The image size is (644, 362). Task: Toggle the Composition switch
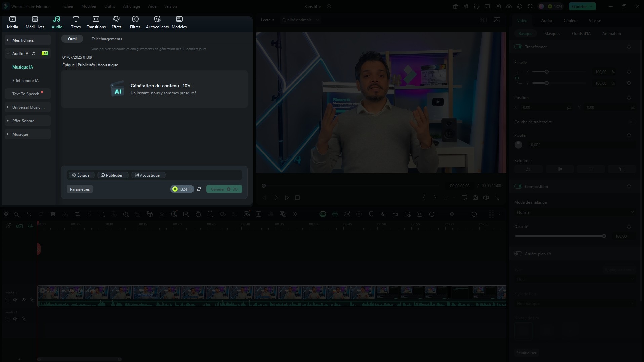click(518, 186)
